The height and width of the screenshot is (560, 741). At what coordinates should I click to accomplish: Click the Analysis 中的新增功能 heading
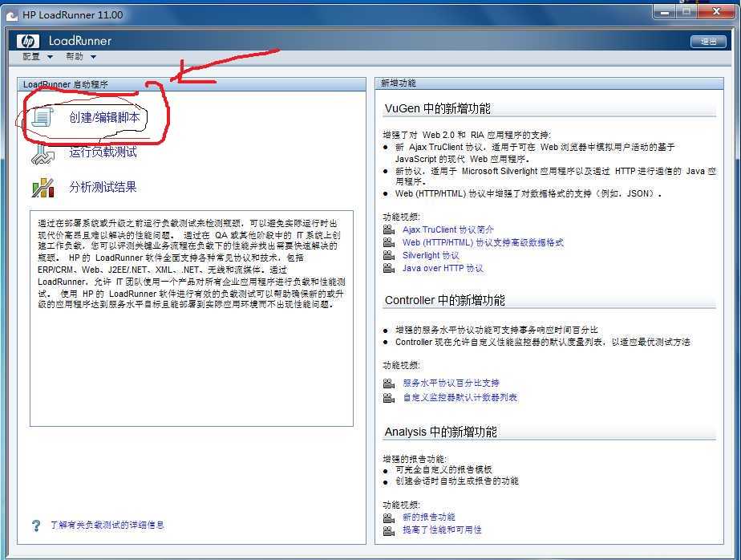coord(440,432)
